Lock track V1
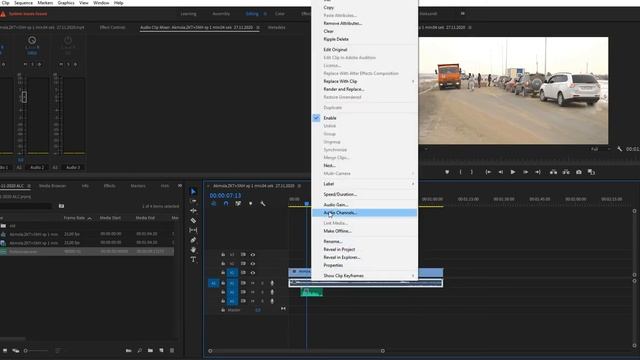The width and height of the screenshot is (640, 360). [223, 273]
